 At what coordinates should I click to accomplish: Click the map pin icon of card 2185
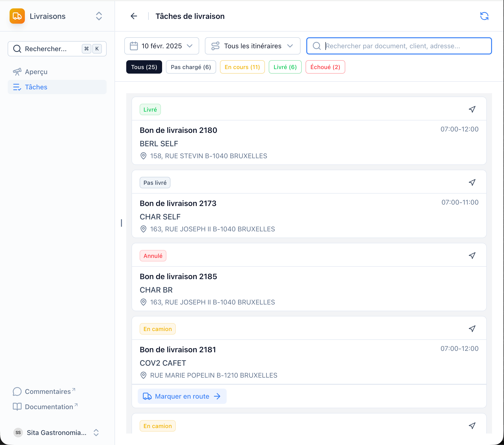tap(143, 302)
